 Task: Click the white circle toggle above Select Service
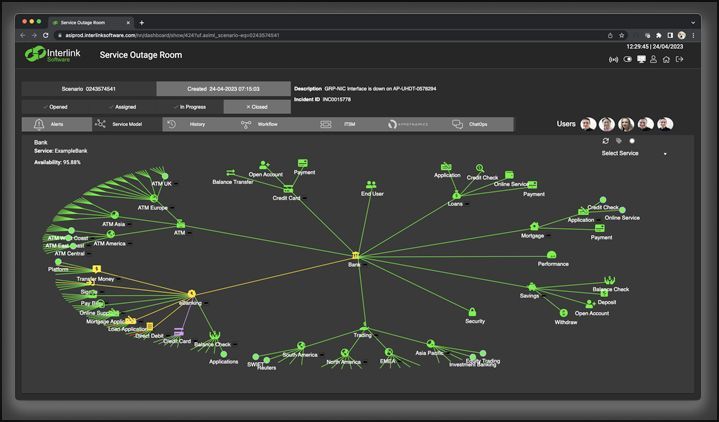(x=632, y=141)
